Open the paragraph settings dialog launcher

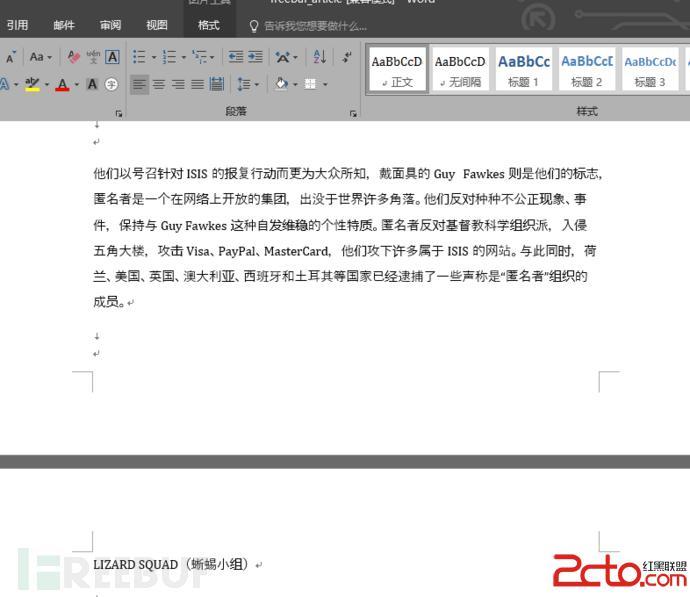[x=353, y=114]
